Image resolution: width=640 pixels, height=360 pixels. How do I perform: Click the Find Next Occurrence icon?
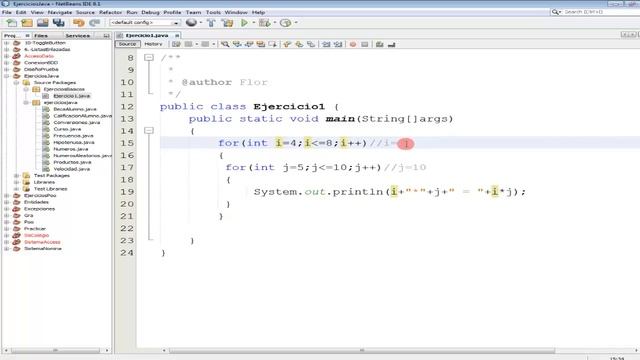coord(249,44)
